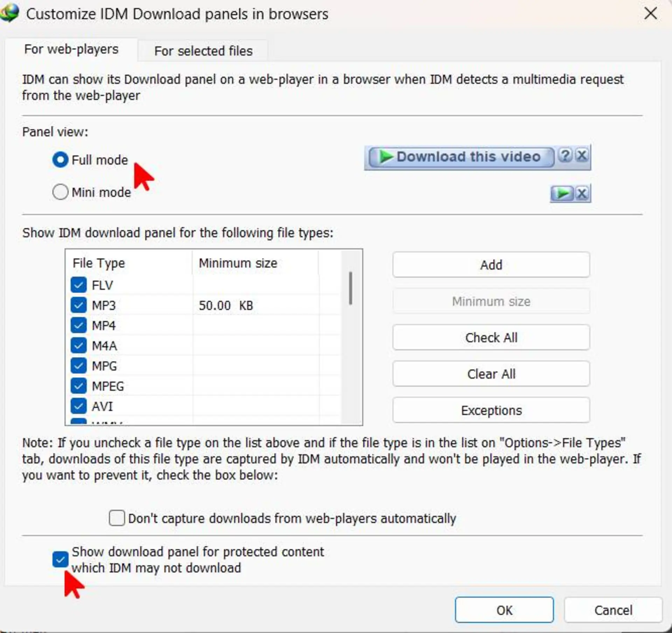Select the FLV row label text
Screen dimensions: 672x633
click(102, 285)
